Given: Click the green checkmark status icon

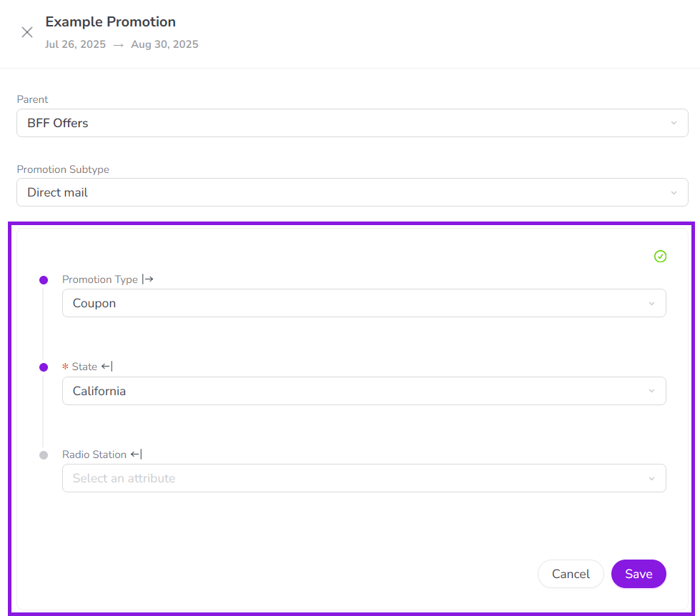Looking at the screenshot, I should (660, 257).
